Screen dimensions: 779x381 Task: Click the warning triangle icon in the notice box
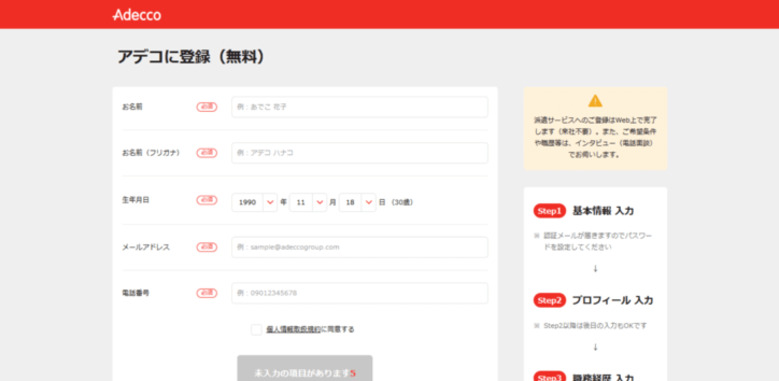(595, 101)
